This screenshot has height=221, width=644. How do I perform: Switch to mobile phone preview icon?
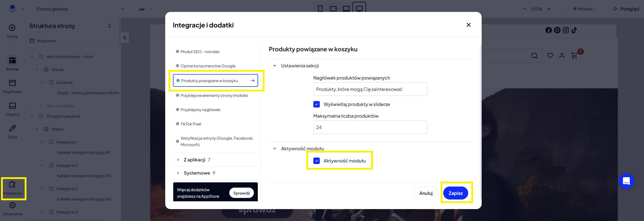pos(320,9)
